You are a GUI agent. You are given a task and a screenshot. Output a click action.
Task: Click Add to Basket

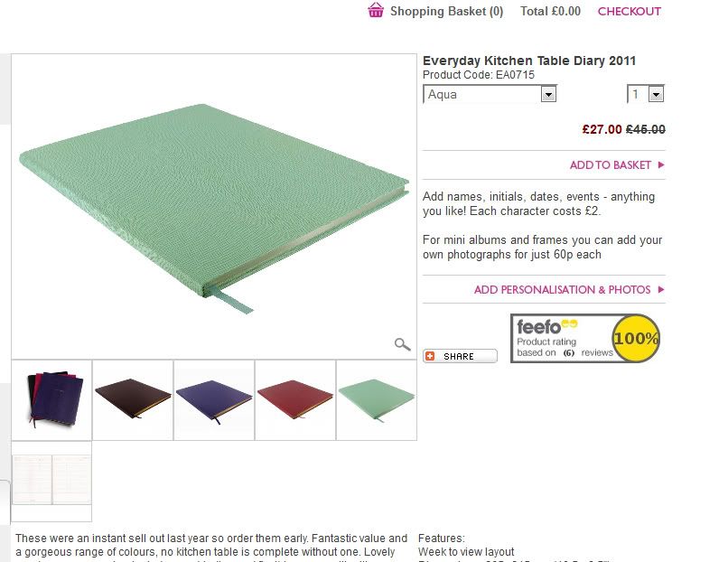tap(610, 165)
